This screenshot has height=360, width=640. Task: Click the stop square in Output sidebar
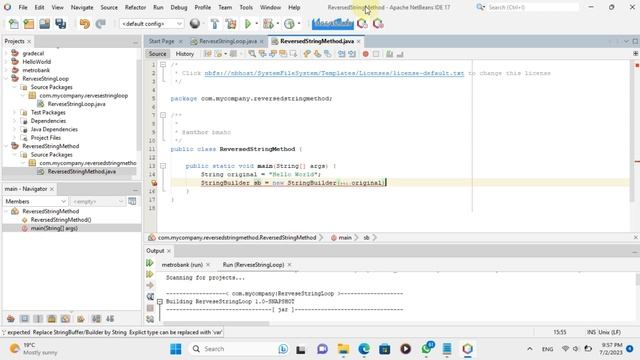pos(150,308)
